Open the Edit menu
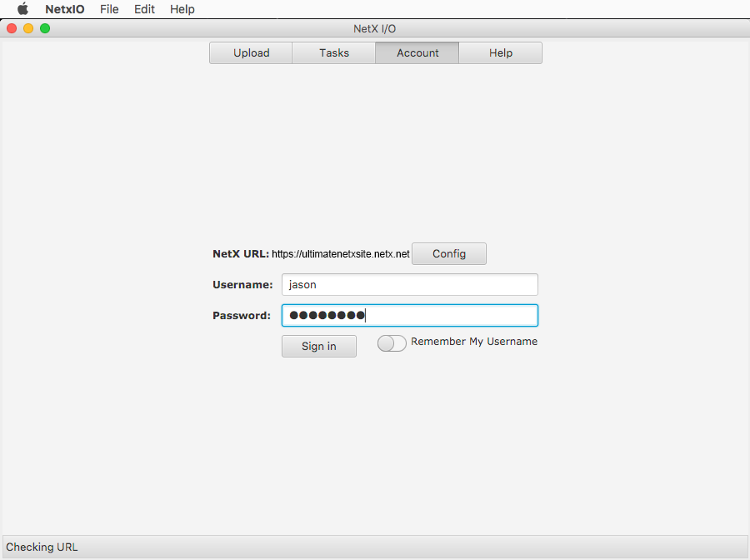This screenshot has width=750, height=560. pyautogui.click(x=144, y=9)
